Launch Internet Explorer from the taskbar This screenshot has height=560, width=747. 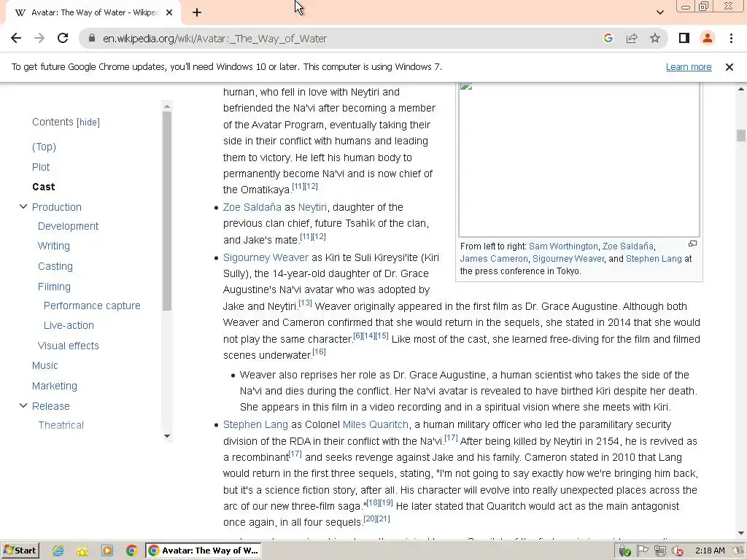point(58,551)
